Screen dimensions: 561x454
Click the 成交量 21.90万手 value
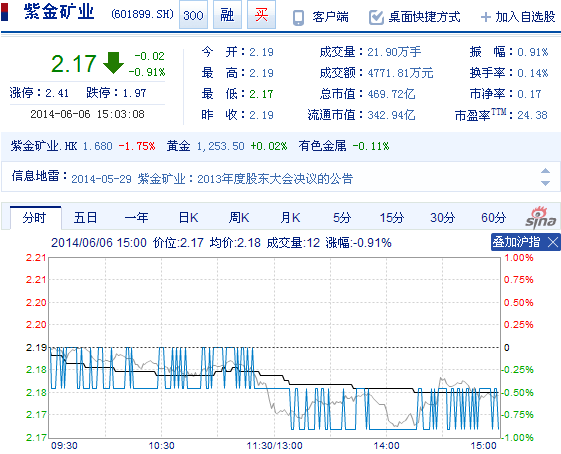coord(394,52)
